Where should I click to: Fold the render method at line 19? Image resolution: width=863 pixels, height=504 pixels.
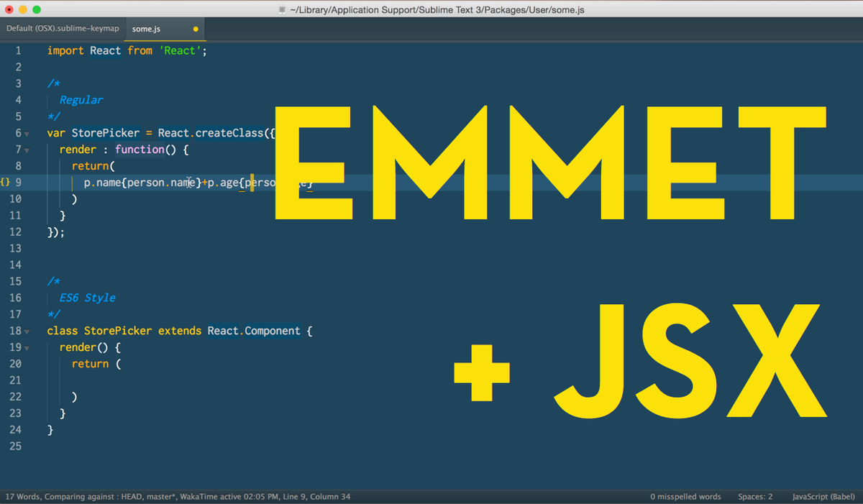coord(27,348)
